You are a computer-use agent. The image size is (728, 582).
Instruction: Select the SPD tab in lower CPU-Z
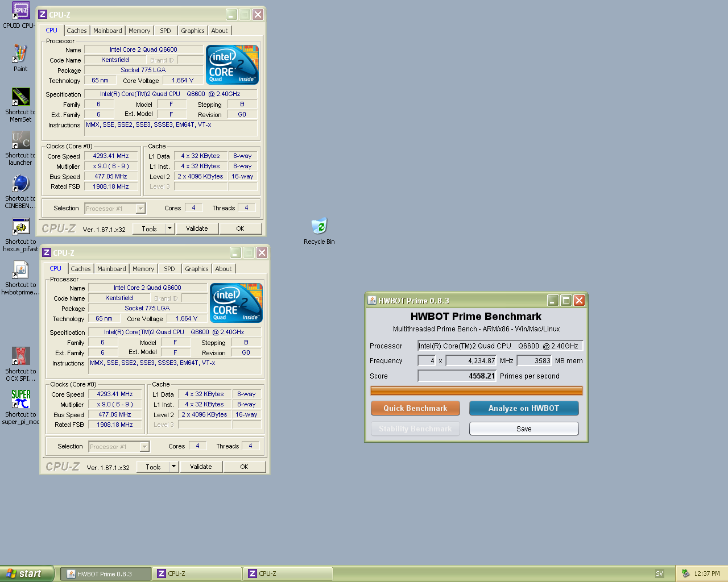coord(169,269)
